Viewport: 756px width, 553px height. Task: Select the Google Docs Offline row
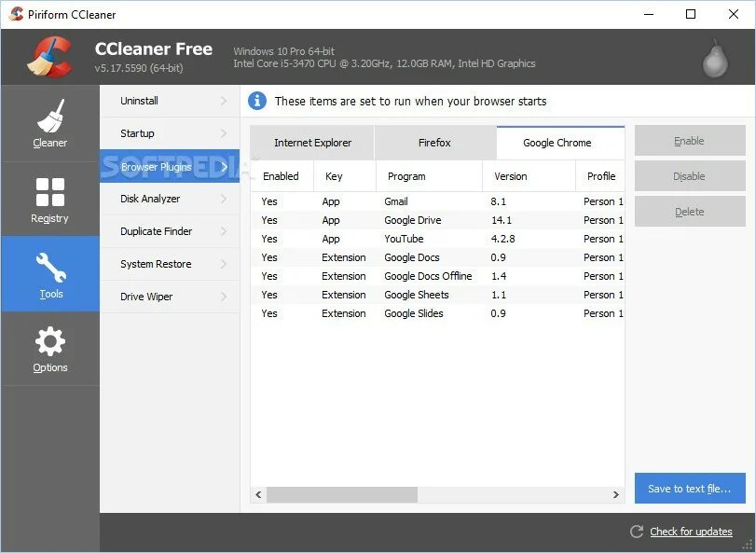(x=437, y=276)
